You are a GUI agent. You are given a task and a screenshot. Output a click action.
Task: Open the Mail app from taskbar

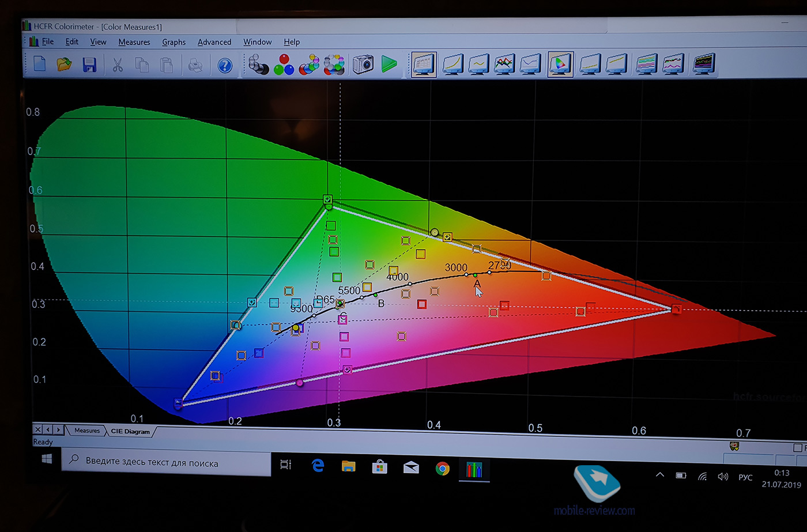click(x=411, y=467)
